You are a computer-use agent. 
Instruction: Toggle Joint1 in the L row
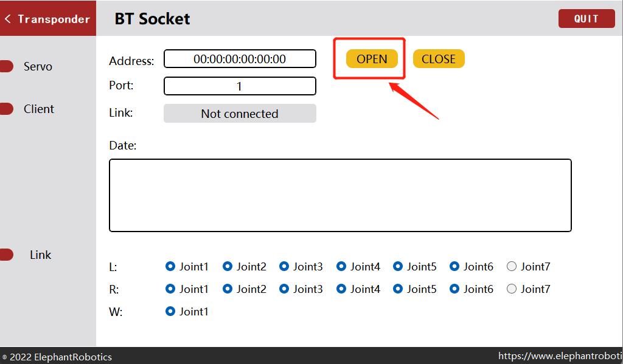170,266
